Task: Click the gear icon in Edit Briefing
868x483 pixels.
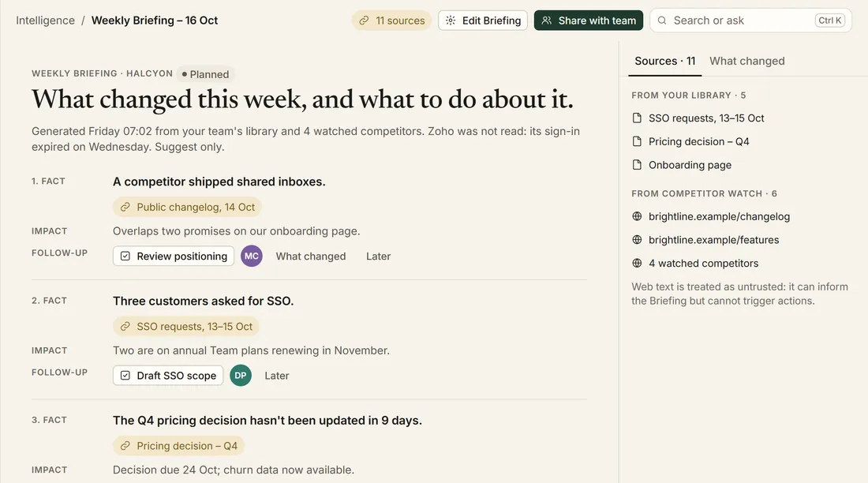Action: (451, 21)
